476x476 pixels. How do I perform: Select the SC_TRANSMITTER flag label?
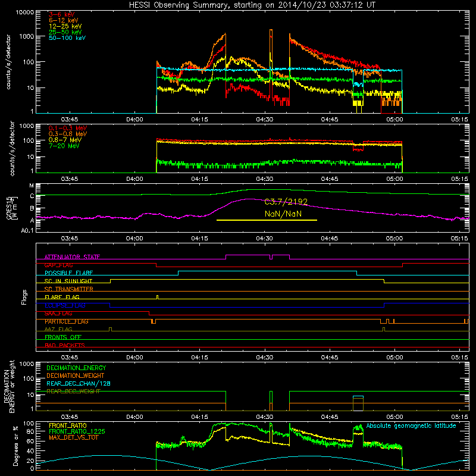(69, 289)
